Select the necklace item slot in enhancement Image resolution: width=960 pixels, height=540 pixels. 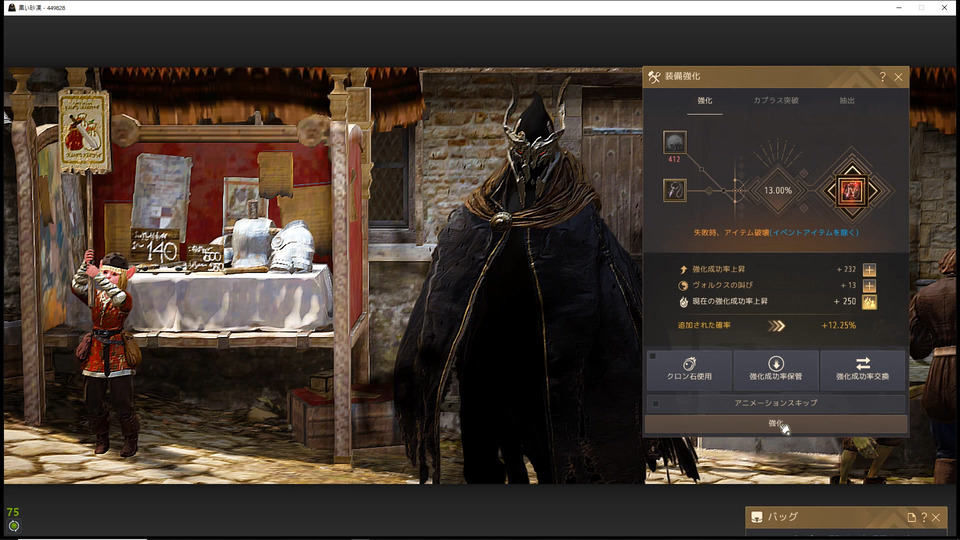675,190
